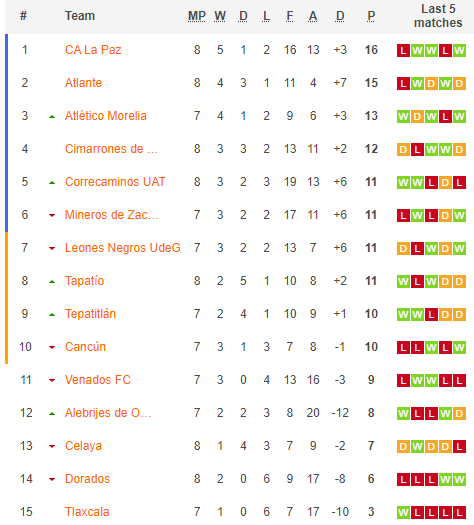
Task: Click the Team column header
Action: point(80,16)
